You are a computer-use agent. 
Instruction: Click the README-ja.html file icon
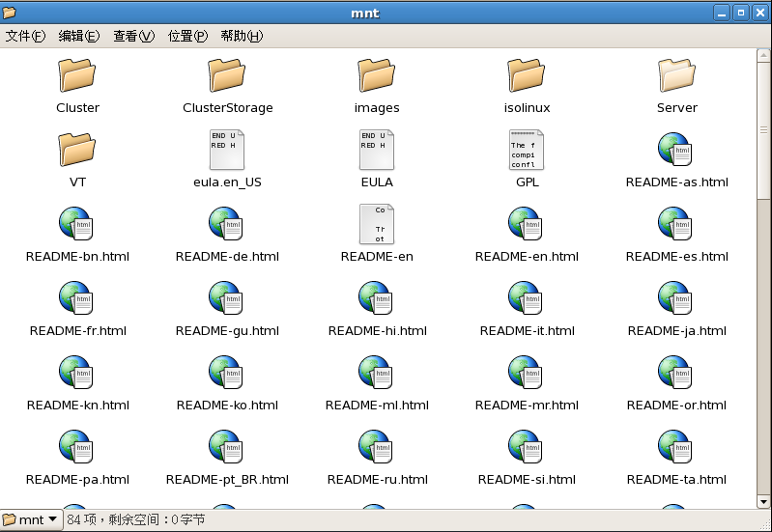coord(676,298)
